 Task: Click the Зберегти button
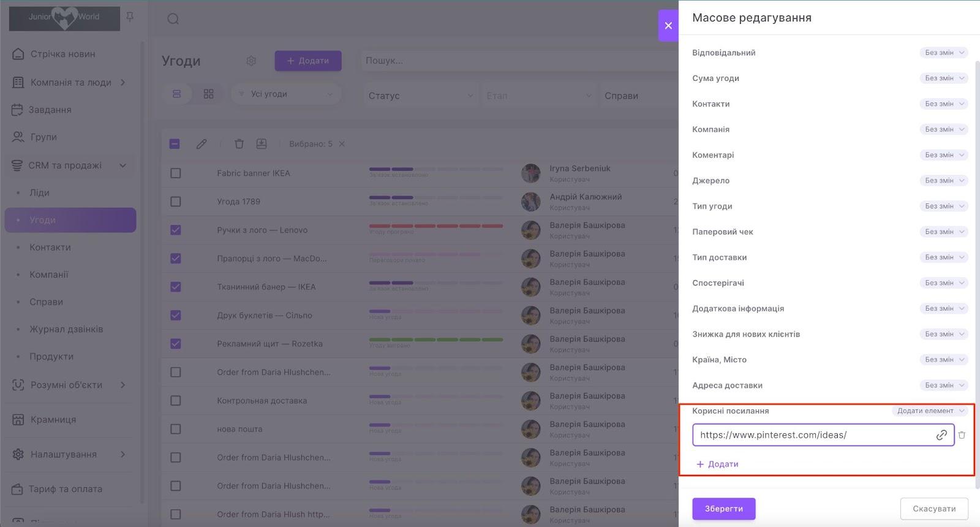pyautogui.click(x=723, y=509)
